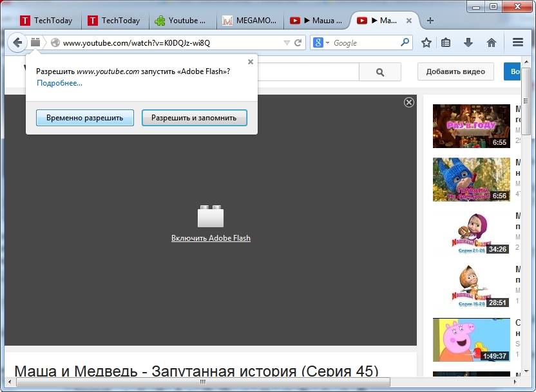Go to the home page icon
Image resolution: width=536 pixels, height=392 pixels.
click(x=491, y=43)
